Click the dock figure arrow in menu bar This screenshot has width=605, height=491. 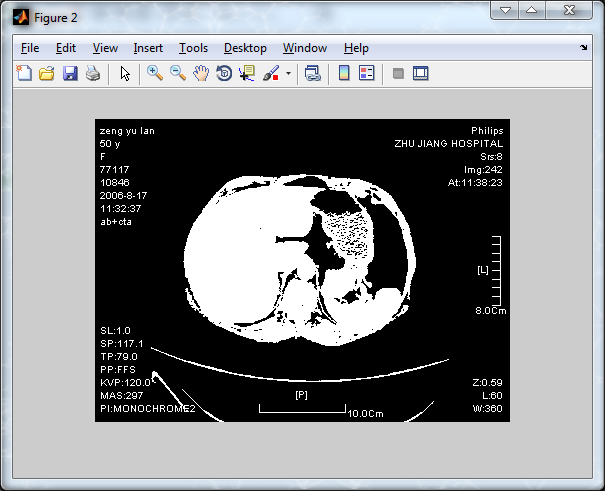point(584,47)
